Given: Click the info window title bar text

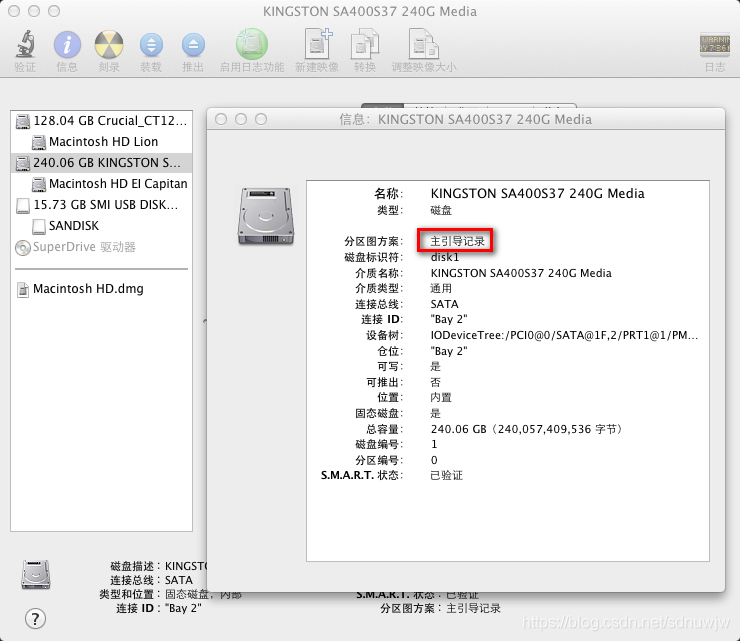Looking at the screenshot, I should 465,119.
